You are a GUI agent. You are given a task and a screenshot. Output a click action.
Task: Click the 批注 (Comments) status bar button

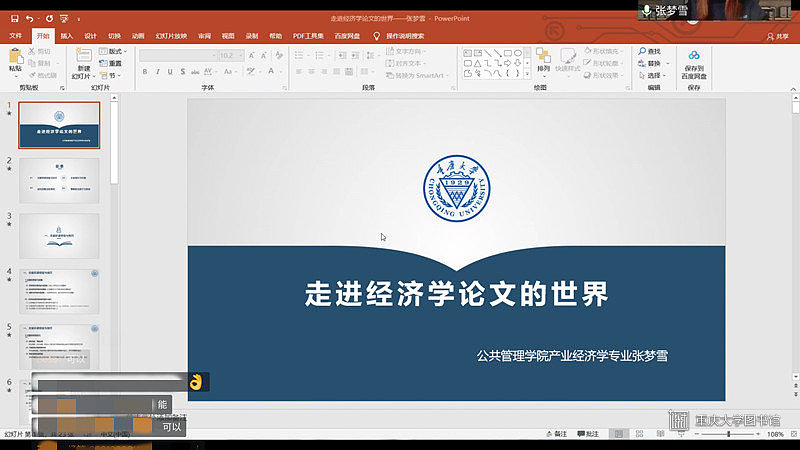(x=588, y=434)
